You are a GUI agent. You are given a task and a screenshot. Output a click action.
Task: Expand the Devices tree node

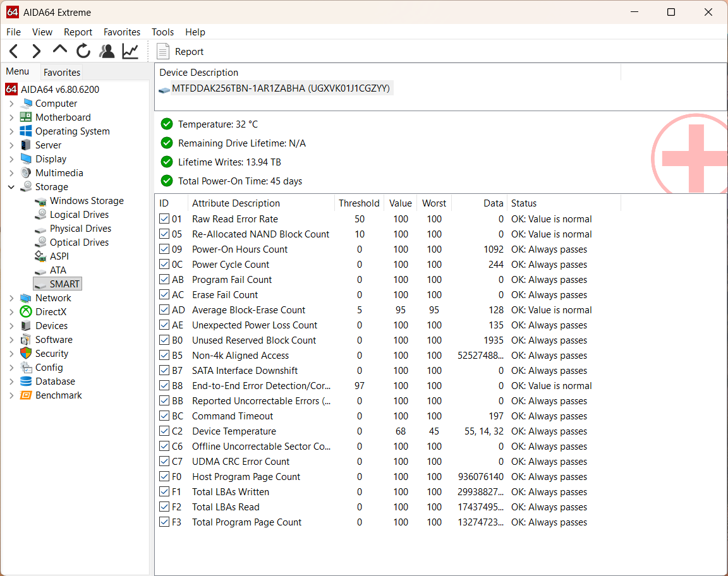point(11,326)
